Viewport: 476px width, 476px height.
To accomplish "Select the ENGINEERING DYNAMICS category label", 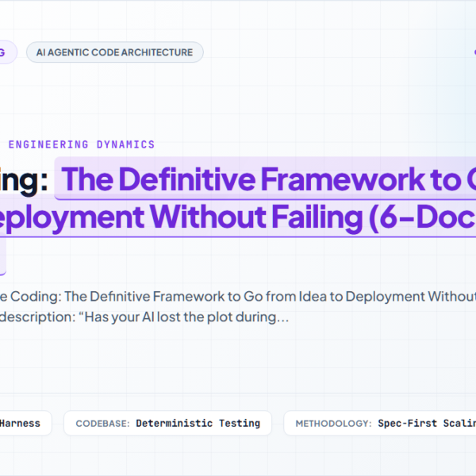I will point(82,144).
